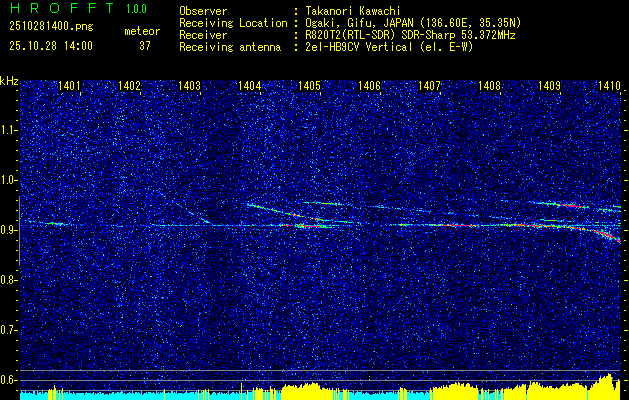Click the 0.6 kHz axis label
The height and width of the screenshot is (400, 629).
click(8, 380)
